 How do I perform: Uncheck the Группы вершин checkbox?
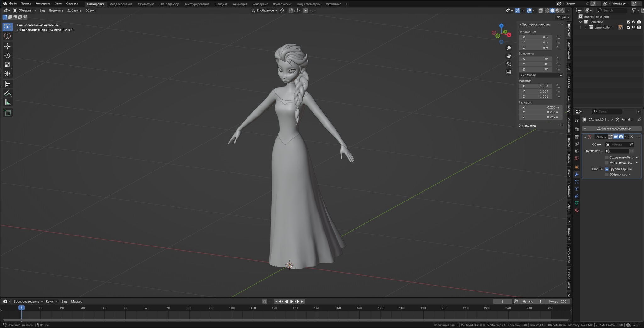[x=607, y=169]
